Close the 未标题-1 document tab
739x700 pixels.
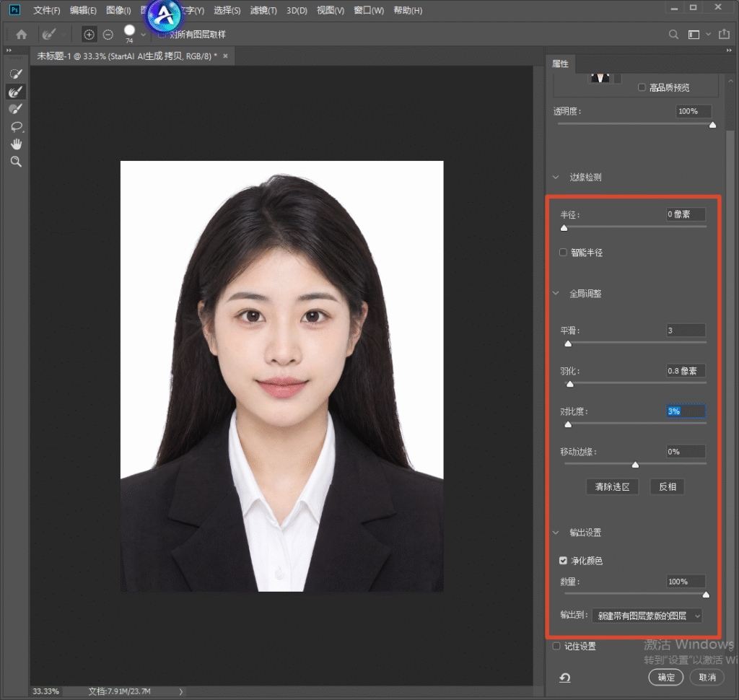pyautogui.click(x=225, y=56)
